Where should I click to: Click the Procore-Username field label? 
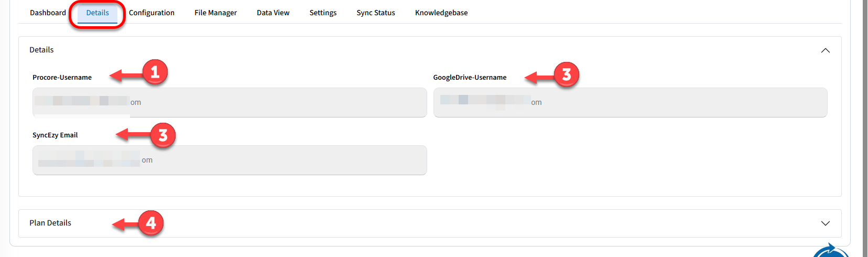tap(62, 77)
